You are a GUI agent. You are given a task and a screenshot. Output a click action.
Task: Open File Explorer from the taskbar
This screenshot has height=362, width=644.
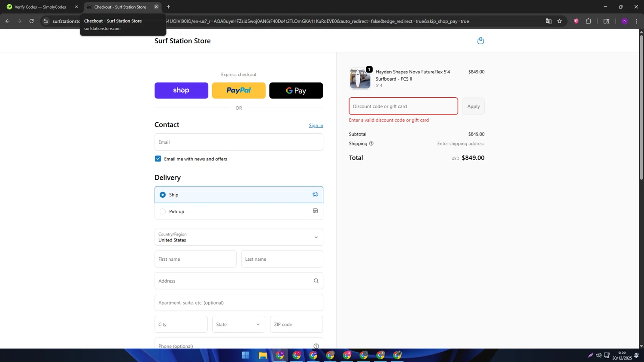pos(263,355)
